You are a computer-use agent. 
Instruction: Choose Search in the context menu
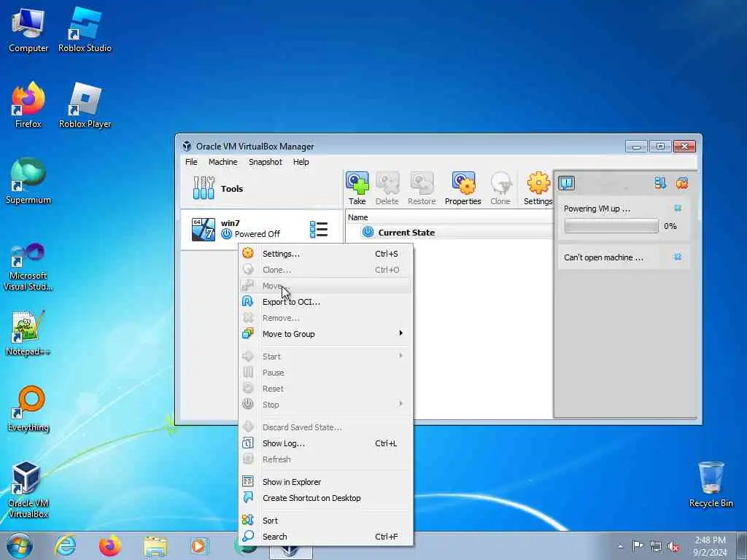click(325, 537)
